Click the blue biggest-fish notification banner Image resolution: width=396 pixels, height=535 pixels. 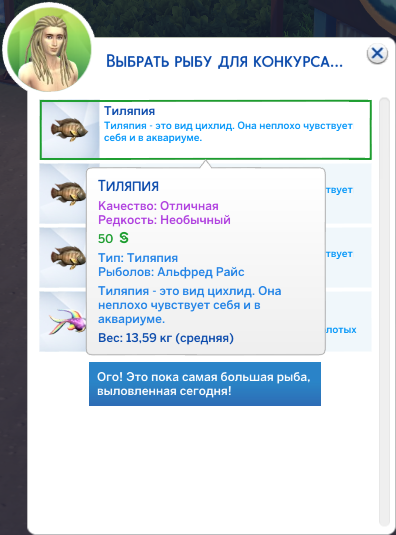[x=205, y=384]
